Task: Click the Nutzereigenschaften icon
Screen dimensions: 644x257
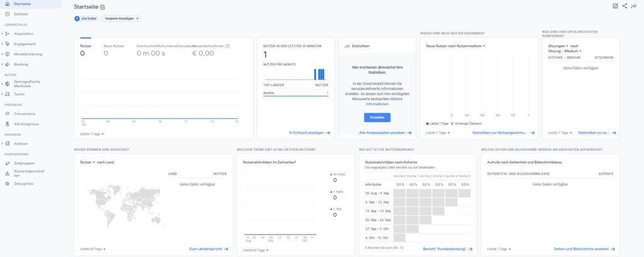Action: (x=8, y=173)
